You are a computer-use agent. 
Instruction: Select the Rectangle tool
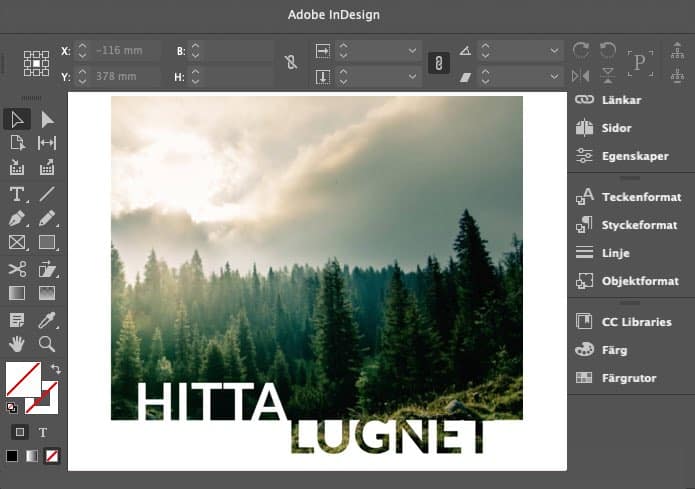click(47, 243)
